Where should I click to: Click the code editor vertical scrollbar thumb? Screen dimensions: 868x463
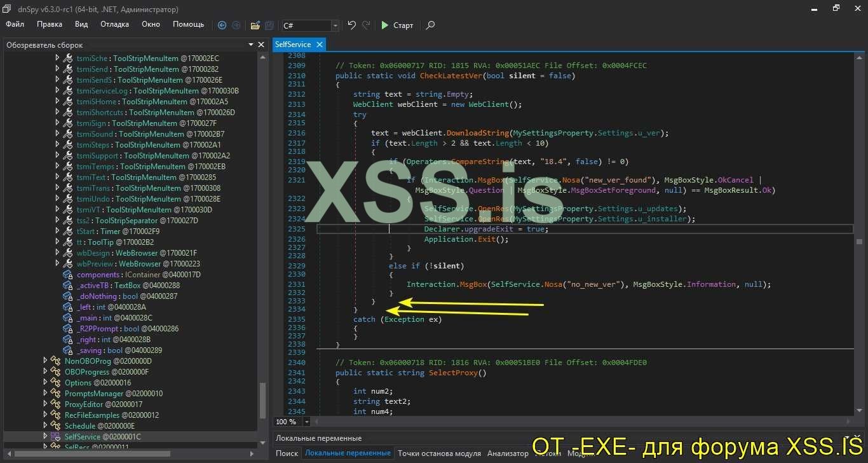pyautogui.click(x=859, y=242)
